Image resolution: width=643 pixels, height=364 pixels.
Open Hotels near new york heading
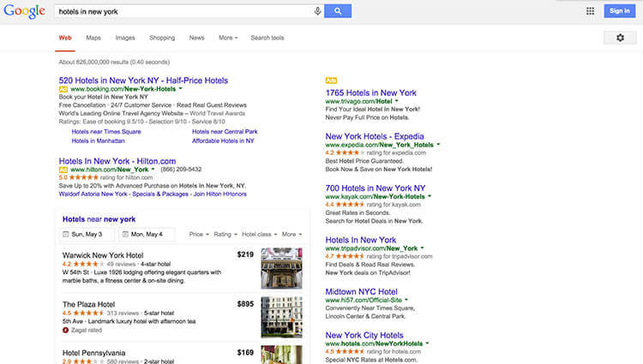click(x=99, y=219)
